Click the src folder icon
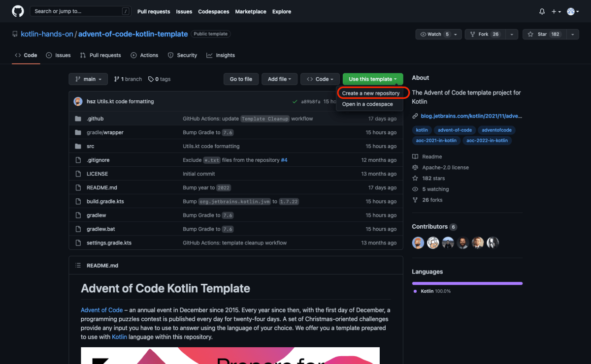This screenshot has height=364, width=591. 78,146
